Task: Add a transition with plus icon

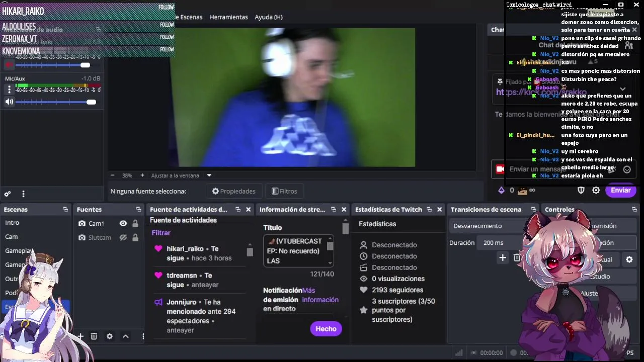Action: coord(503,258)
